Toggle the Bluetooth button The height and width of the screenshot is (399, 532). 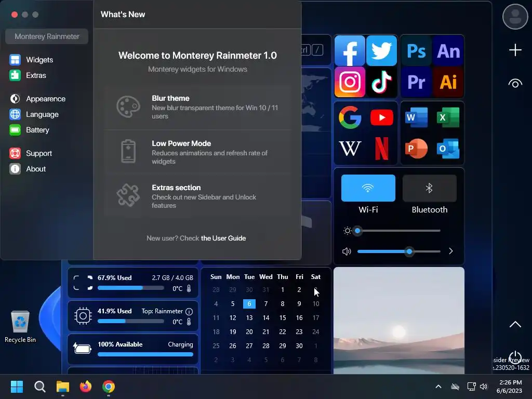pyautogui.click(x=430, y=188)
